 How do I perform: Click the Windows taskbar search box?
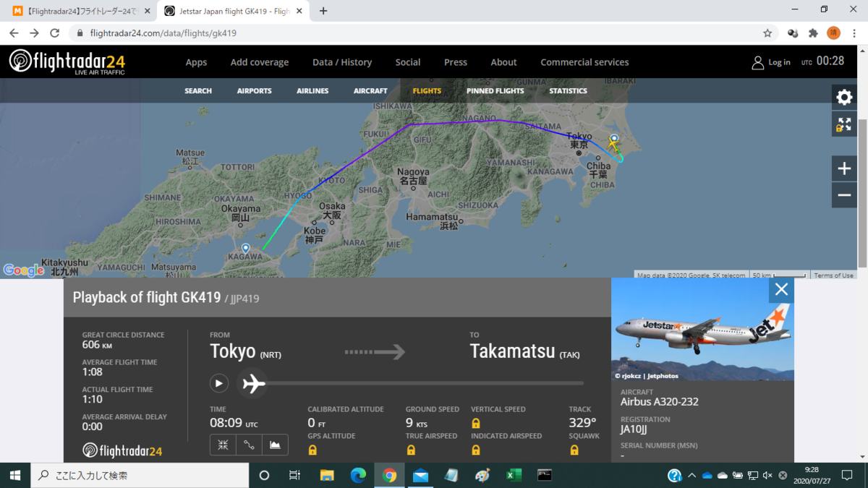[x=140, y=475]
